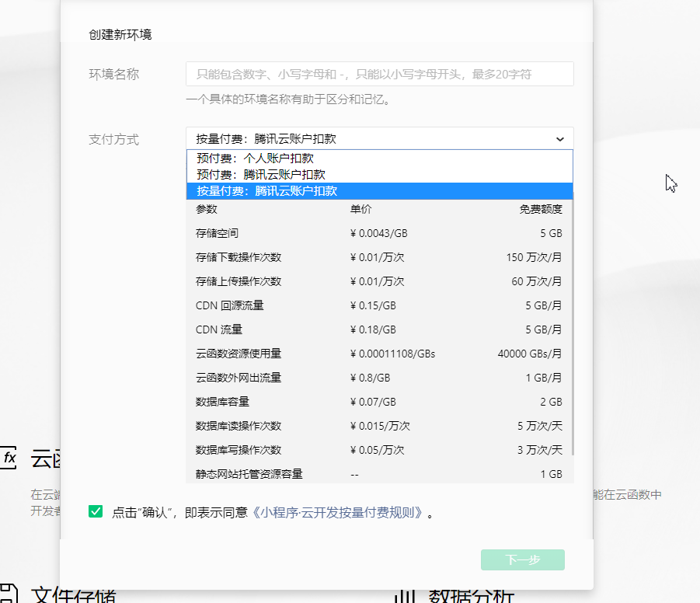Click the 40000 GBs/月 free quota
Image resolution: width=700 pixels, height=603 pixels.
coord(530,354)
